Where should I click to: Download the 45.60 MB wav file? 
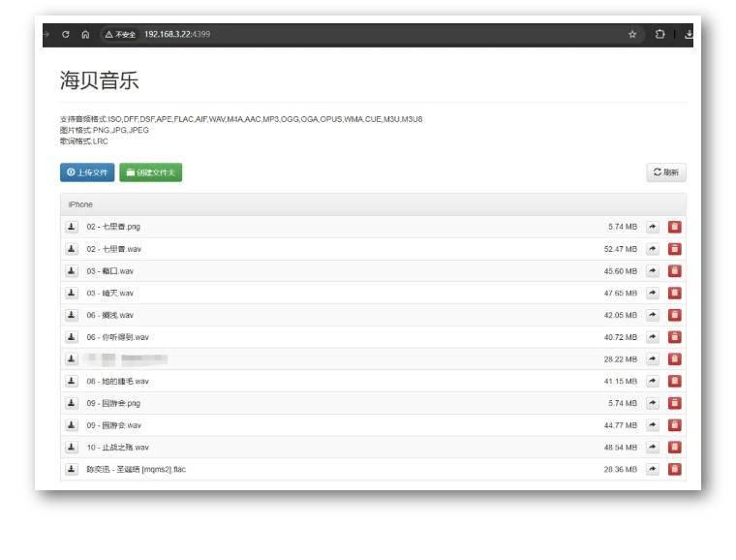pyautogui.click(x=72, y=271)
